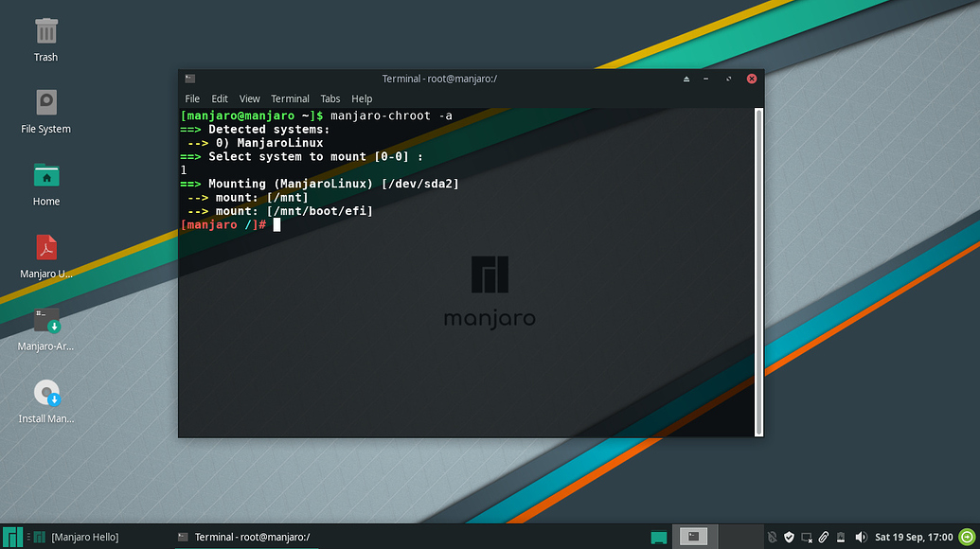Open the volume speaker tray icon

pyautogui.click(x=861, y=537)
